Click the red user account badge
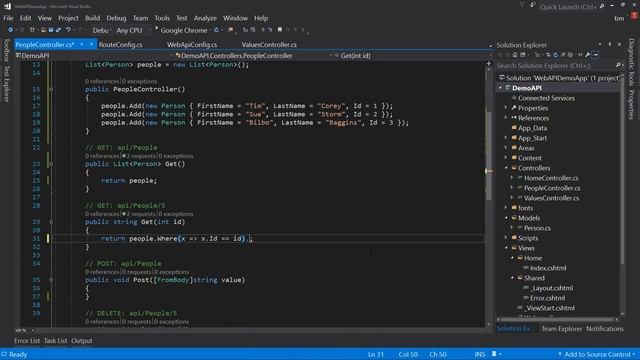The image size is (640, 360). point(634,16)
